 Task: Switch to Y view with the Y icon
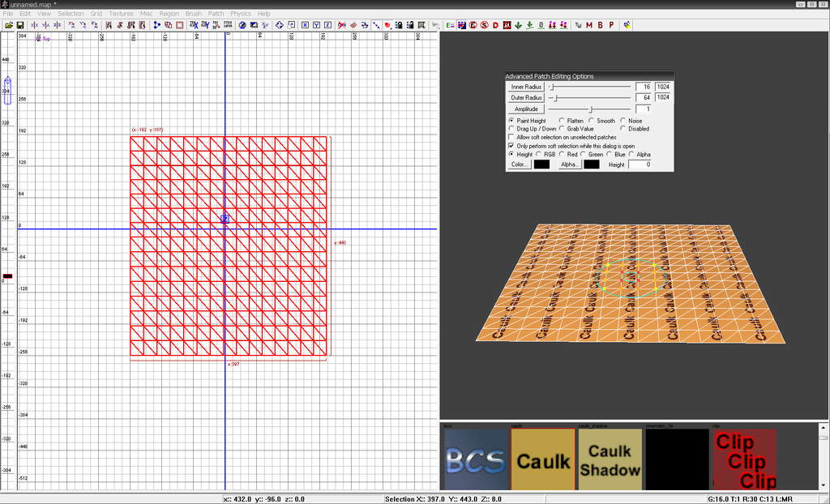tap(317, 25)
